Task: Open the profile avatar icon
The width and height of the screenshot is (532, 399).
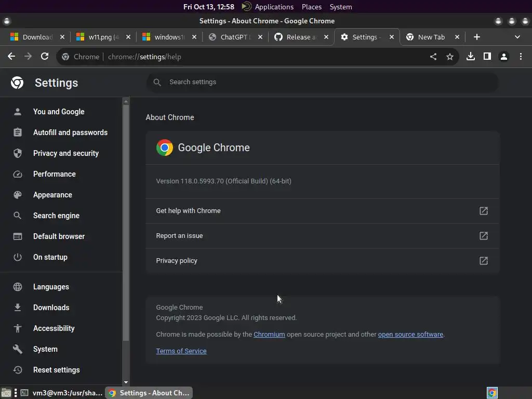Action: click(504, 56)
